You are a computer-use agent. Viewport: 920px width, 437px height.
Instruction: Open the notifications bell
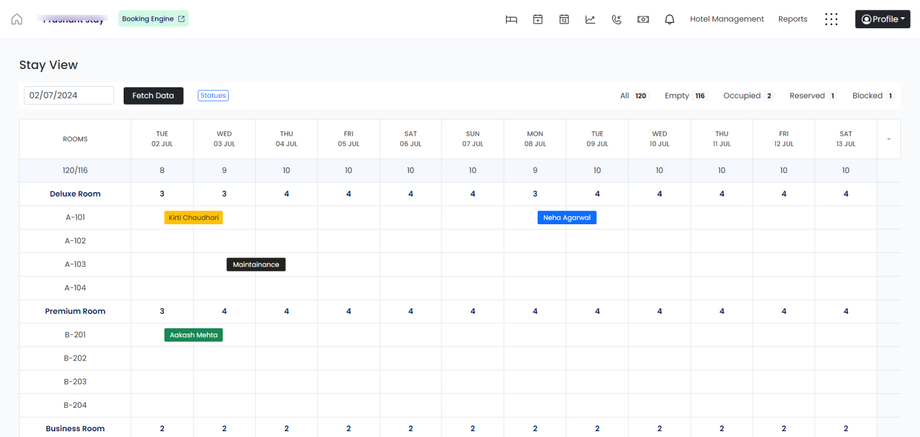tap(669, 19)
